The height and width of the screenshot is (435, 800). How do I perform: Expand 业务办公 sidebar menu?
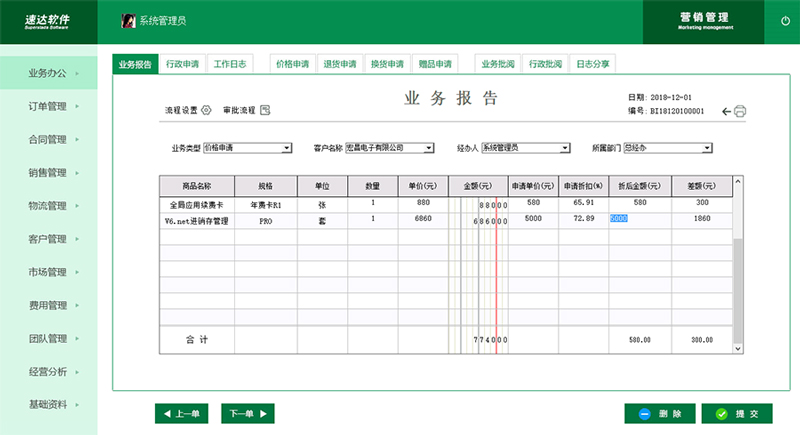pos(48,73)
